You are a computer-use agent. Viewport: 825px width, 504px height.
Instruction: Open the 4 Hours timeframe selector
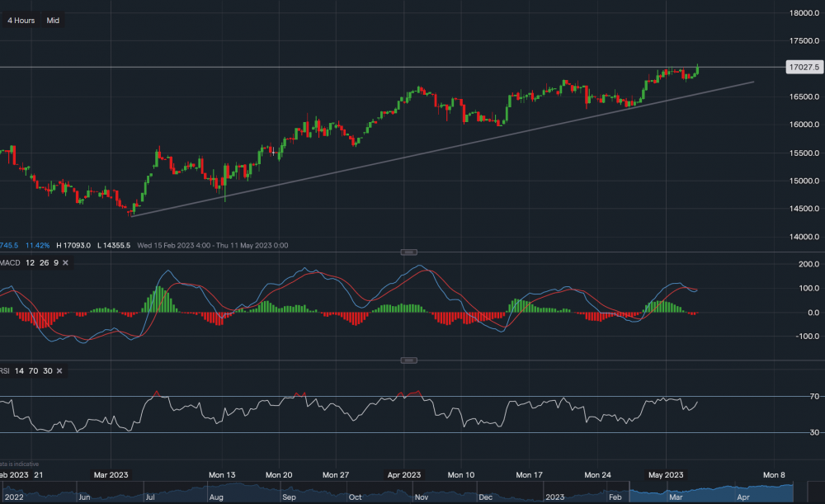[x=20, y=20]
